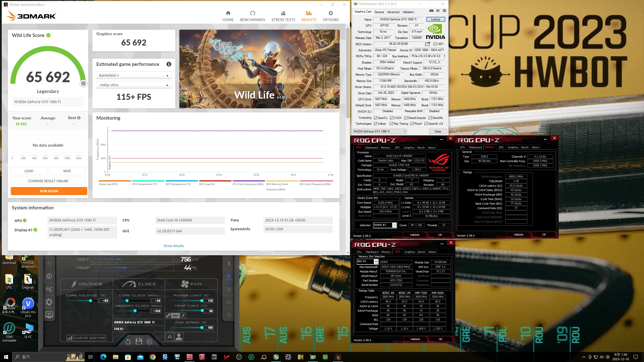The height and width of the screenshot is (362, 644).
Task: Click the Wild Life benchmark thumbnail image
Action: click(x=259, y=69)
